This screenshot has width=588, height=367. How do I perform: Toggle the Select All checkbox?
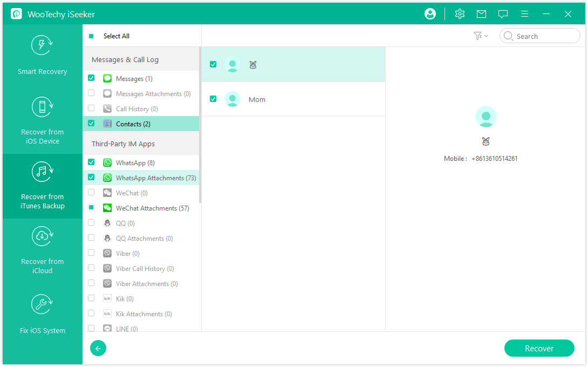tap(91, 36)
